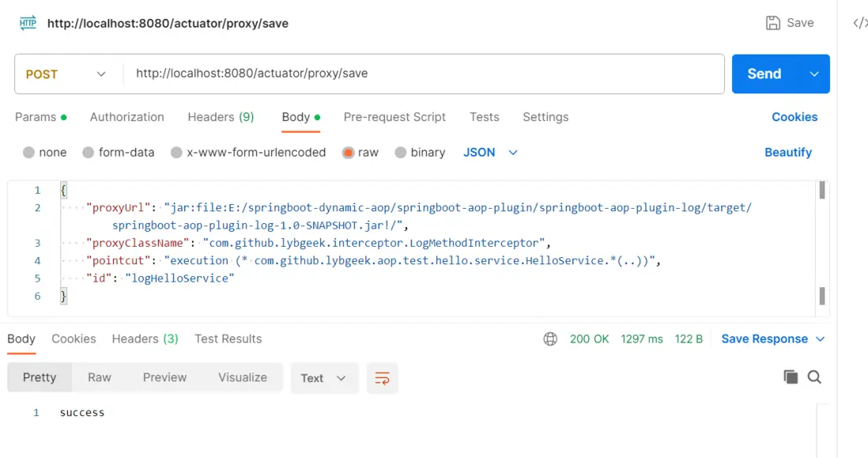This screenshot has width=868, height=458.
Task: Open the POST method dropdown
Action: click(66, 74)
